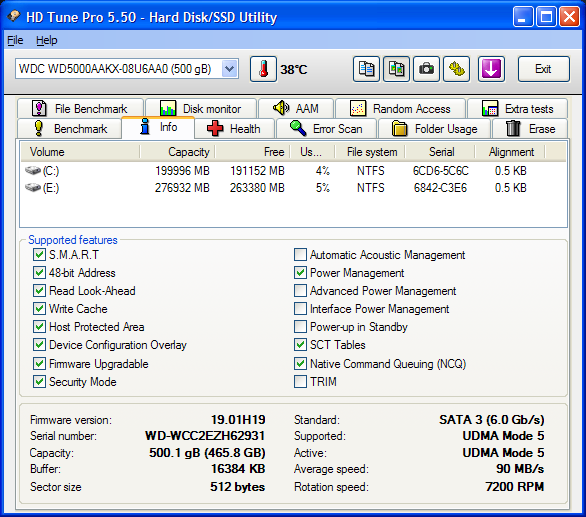Open the File menu

(15, 40)
